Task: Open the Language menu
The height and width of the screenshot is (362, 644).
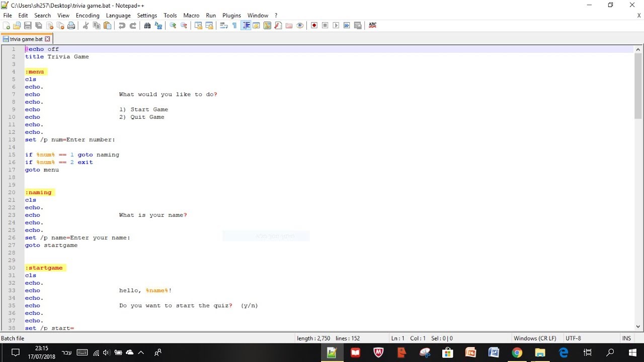Action: [x=118, y=16]
